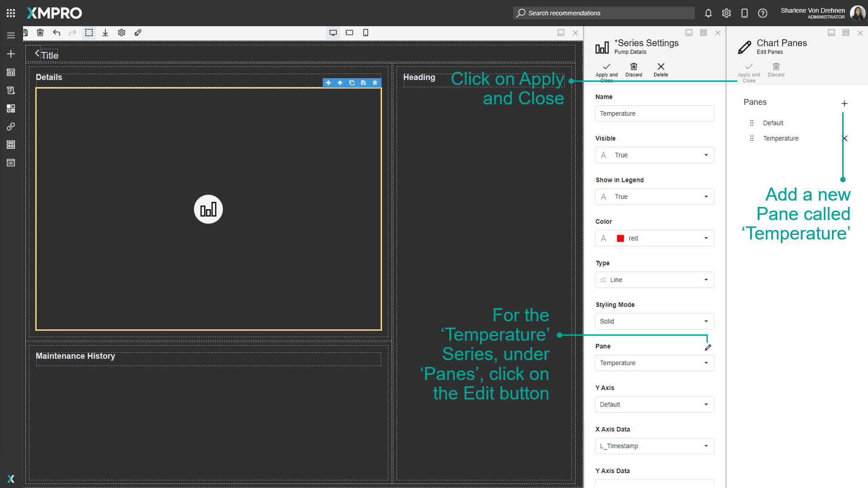
Task: Open the left sidebar hamburger menu
Action: (11, 35)
